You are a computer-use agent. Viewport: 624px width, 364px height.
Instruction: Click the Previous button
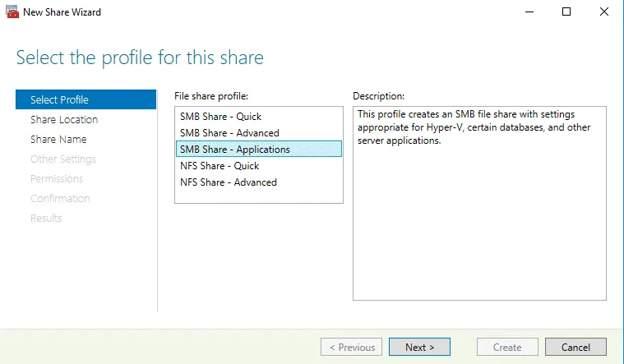[x=352, y=348]
